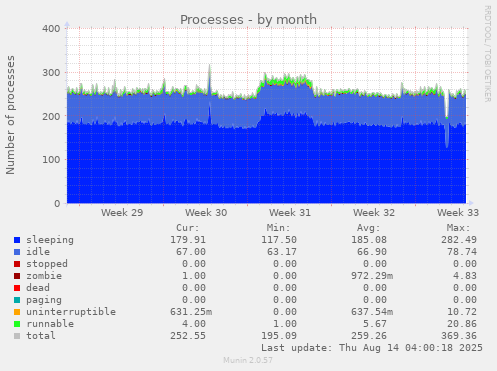Click total average value 259.26
The width and height of the screenshot is (497, 371).
369,336
